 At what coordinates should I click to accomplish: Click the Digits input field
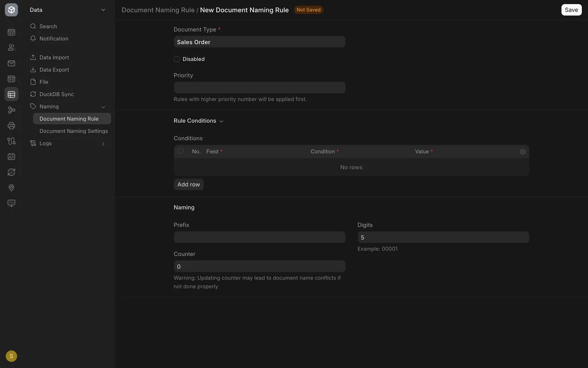443,237
